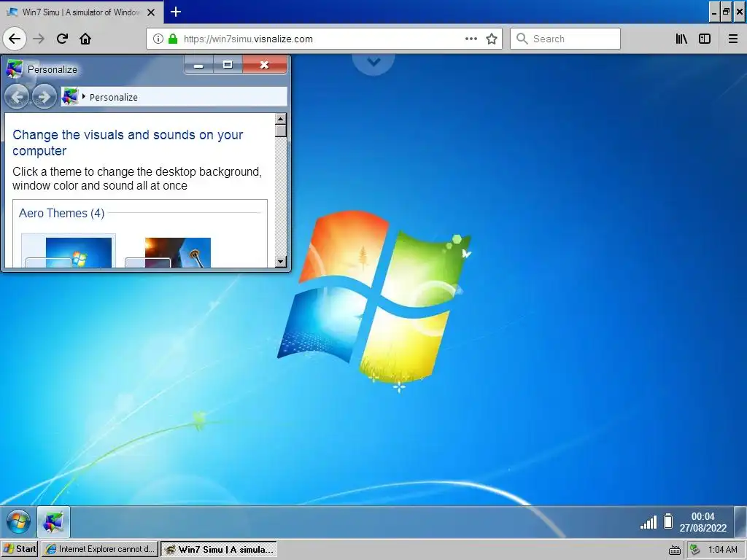
Task: Open page actions three-dot menu
Action: (471, 39)
